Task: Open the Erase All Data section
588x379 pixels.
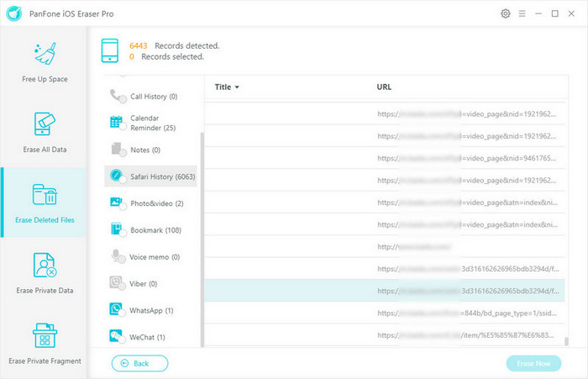Action: [45, 132]
